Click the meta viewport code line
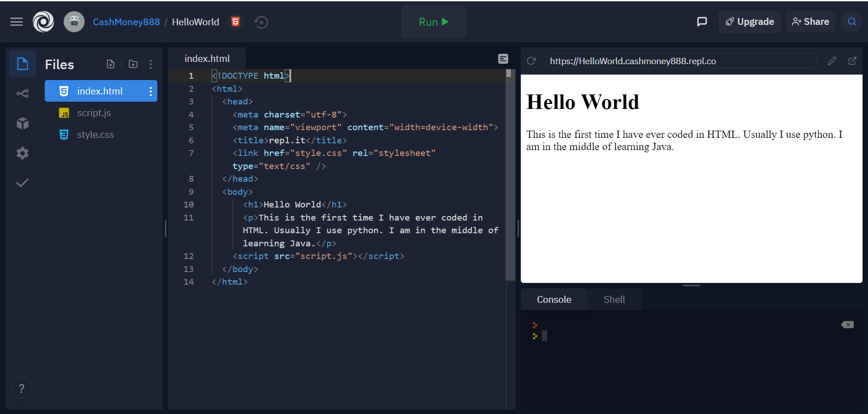The height and width of the screenshot is (414, 868). tap(365, 127)
